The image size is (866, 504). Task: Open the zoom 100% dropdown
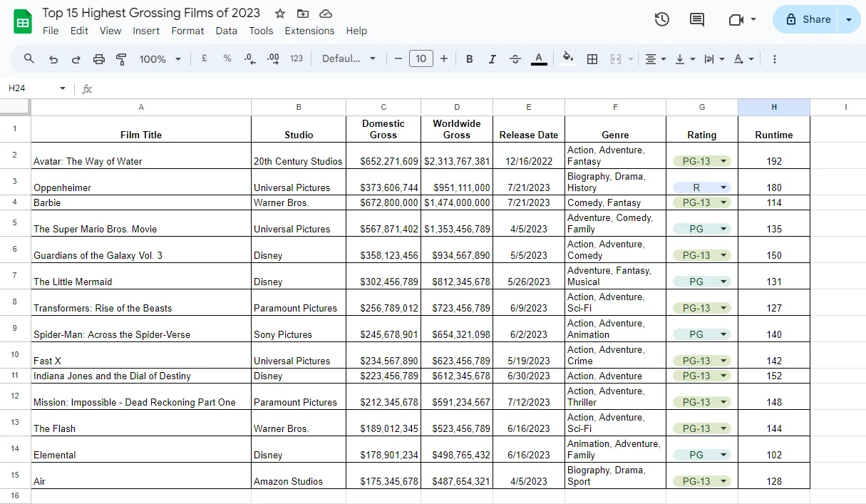coord(160,58)
